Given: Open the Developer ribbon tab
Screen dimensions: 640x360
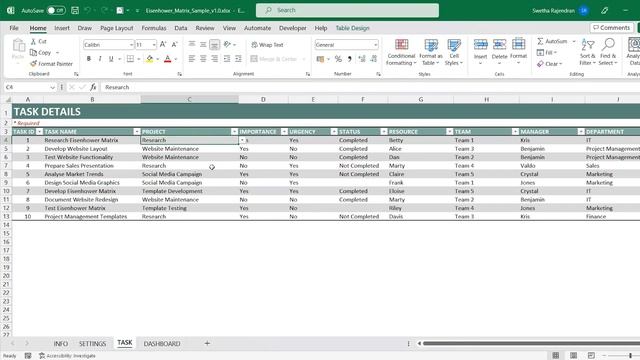Looking at the screenshot, I should coord(293,28).
